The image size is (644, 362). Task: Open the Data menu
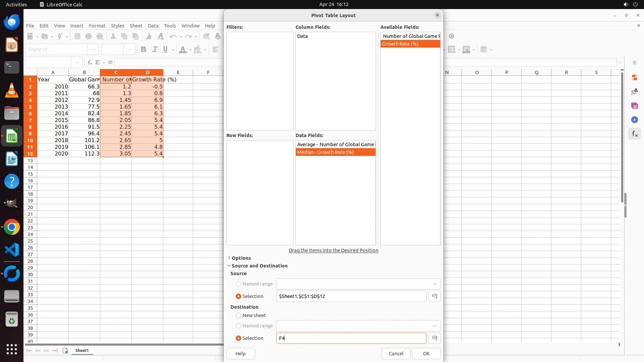click(x=153, y=26)
